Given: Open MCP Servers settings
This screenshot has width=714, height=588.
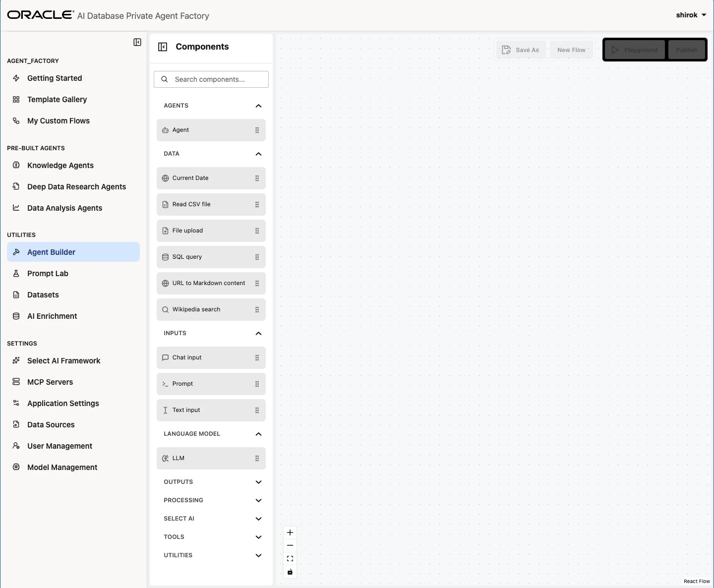Looking at the screenshot, I should click(x=73, y=382).
